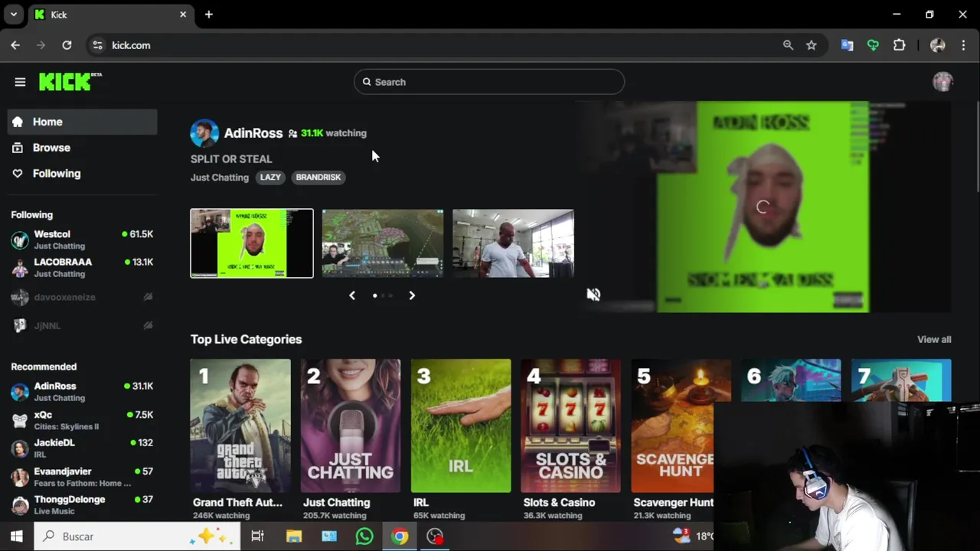Unmute the featured stream audio
This screenshot has height=551, width=980.
point(593,295)
